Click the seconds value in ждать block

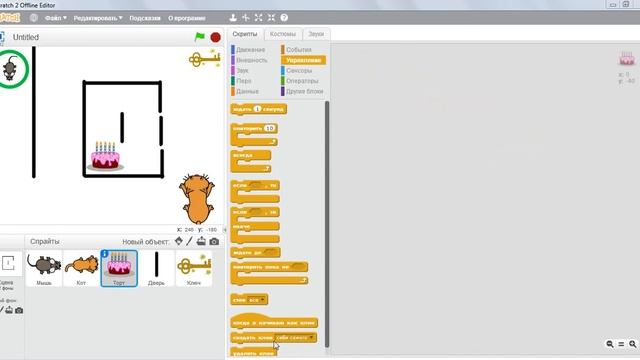point(257,109)
